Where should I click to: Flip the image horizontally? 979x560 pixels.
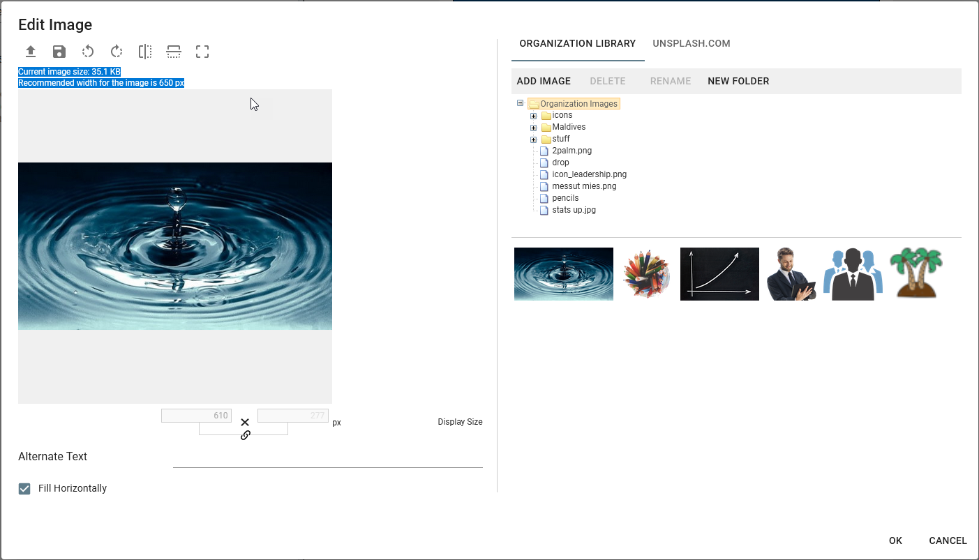[145, 52]
